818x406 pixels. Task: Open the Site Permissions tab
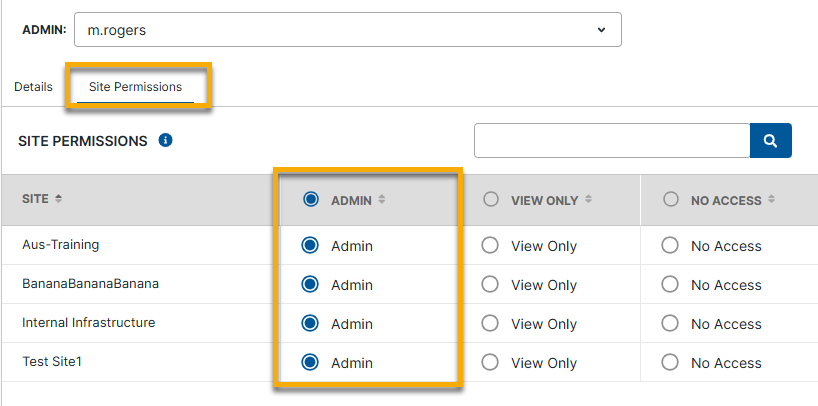(135, 87)
